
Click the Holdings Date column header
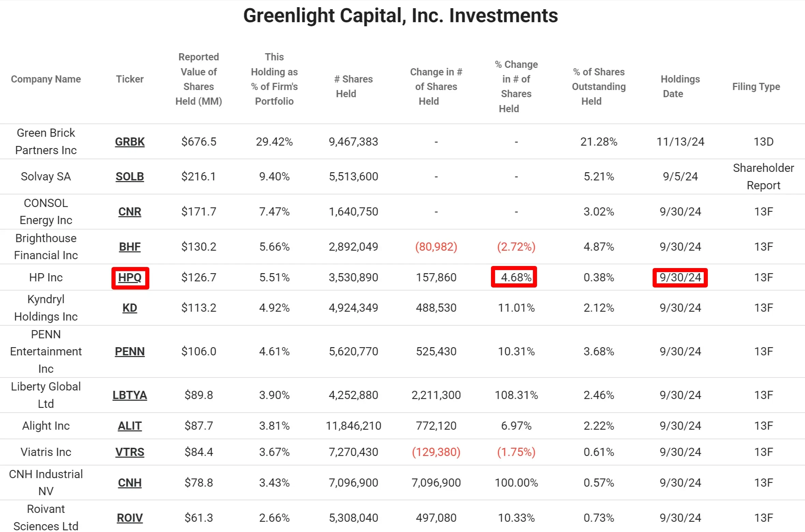coord(680,86)
